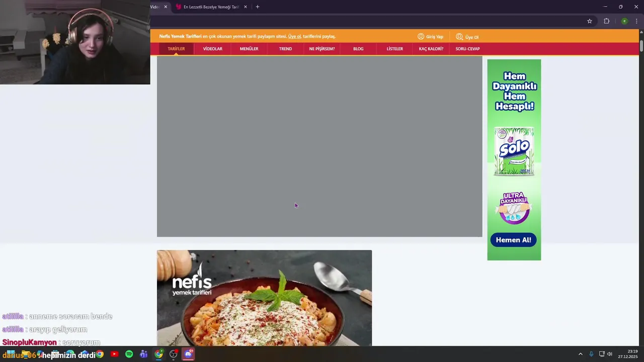Click the pasta recipe photo thumbnail
The image size is (644, 362).
264,298
